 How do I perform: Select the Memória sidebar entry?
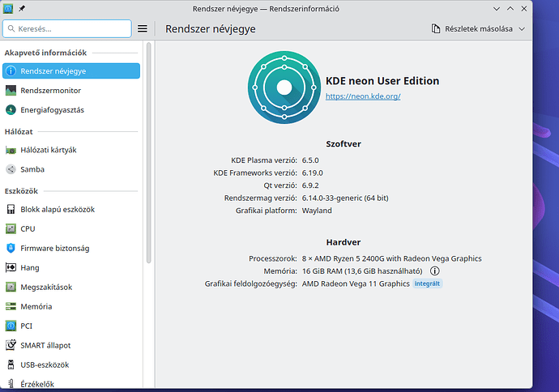(x=71, y=306)
